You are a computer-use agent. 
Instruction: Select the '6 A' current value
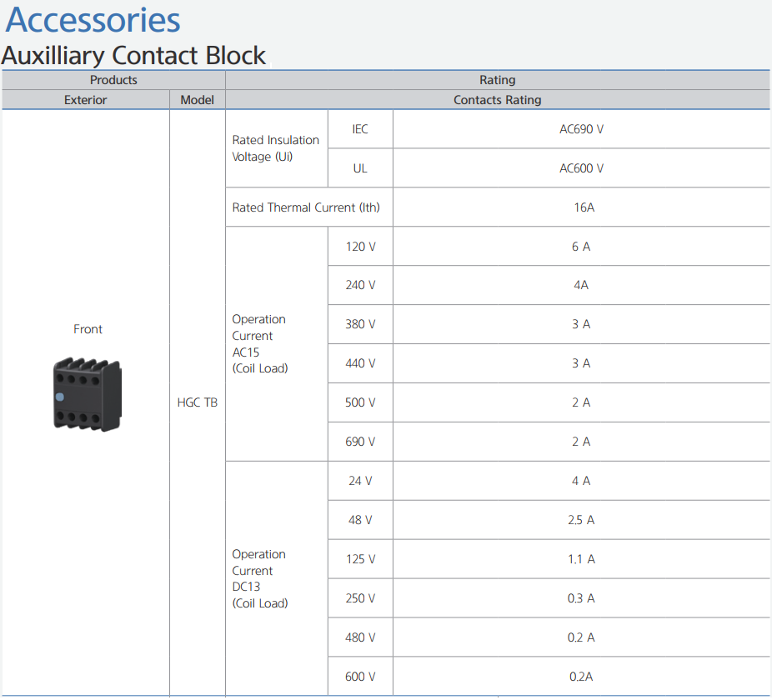click(x=581, y=246)
